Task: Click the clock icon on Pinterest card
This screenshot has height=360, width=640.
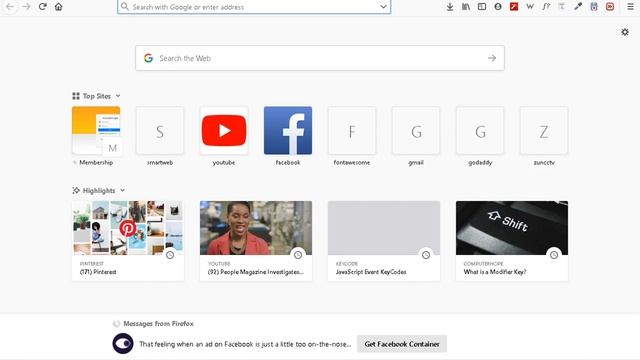Action: pyautogui.click(x=170, y=255)
